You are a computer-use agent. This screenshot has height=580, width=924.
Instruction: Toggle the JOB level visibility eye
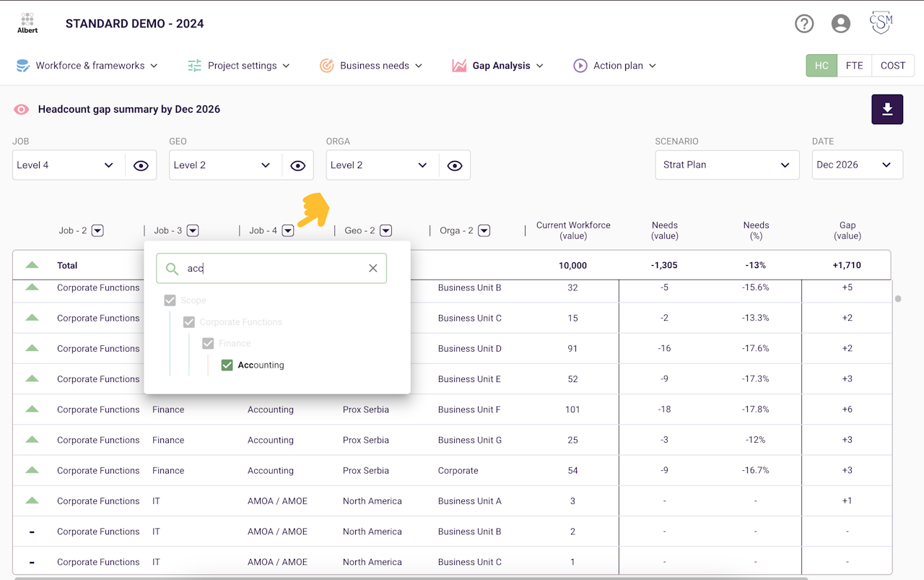pos(141,165)
